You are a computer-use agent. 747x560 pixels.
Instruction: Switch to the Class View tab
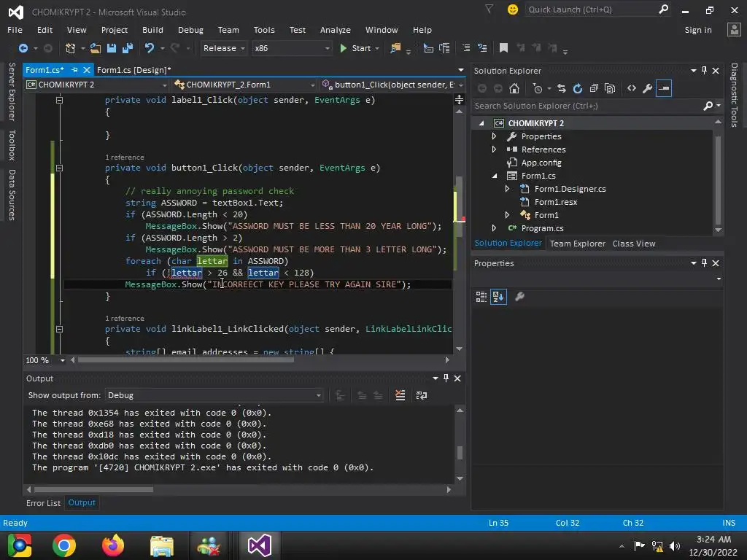click(634, 244)
